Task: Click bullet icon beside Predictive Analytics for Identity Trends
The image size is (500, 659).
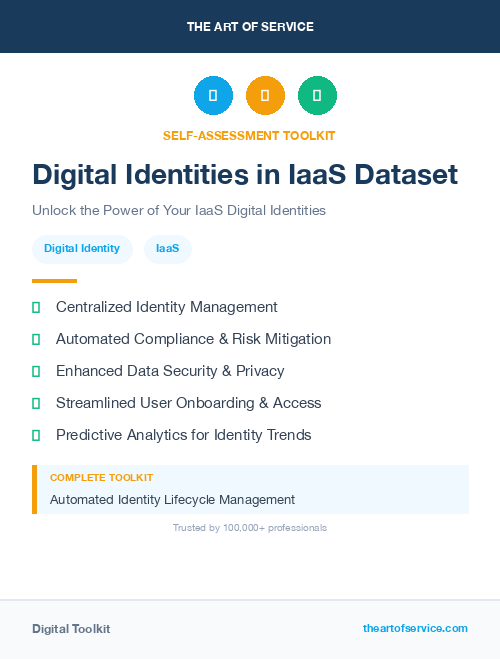Action: tap(36, 435)
